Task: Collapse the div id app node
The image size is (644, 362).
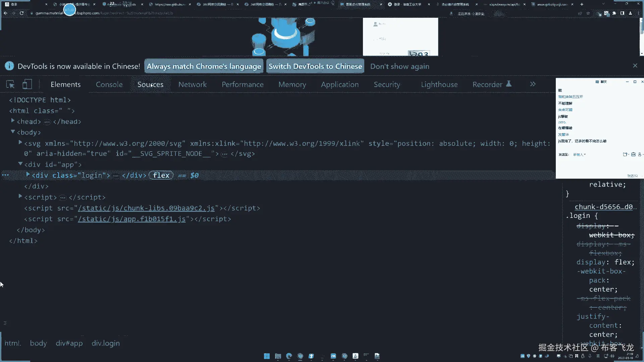Action: 20,164
